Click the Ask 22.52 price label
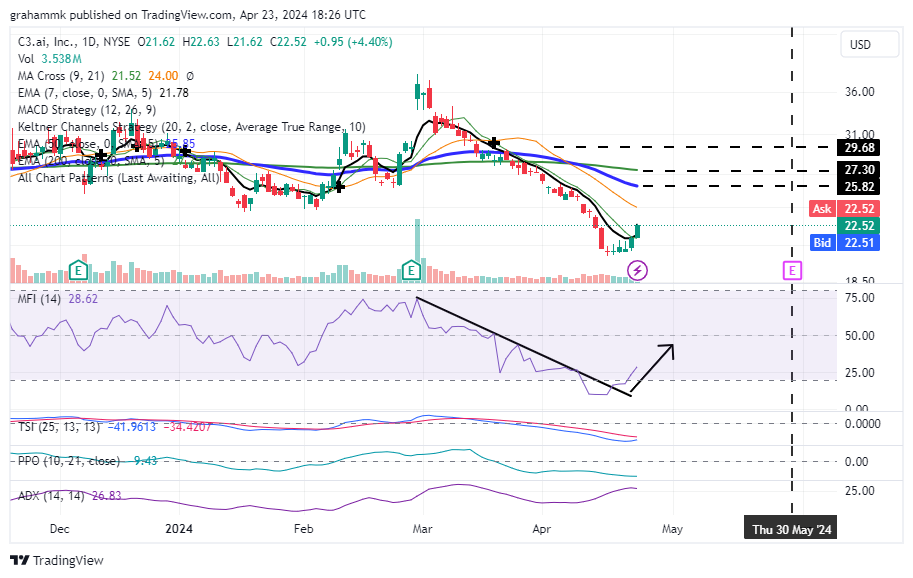This screenshot has height=578, width=913. tap(844, 208)
